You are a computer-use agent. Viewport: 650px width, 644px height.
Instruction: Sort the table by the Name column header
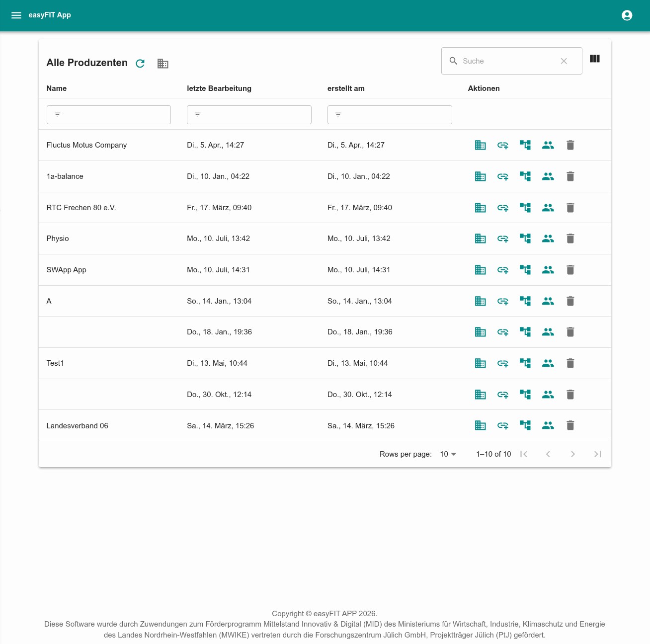pos(56,88)
